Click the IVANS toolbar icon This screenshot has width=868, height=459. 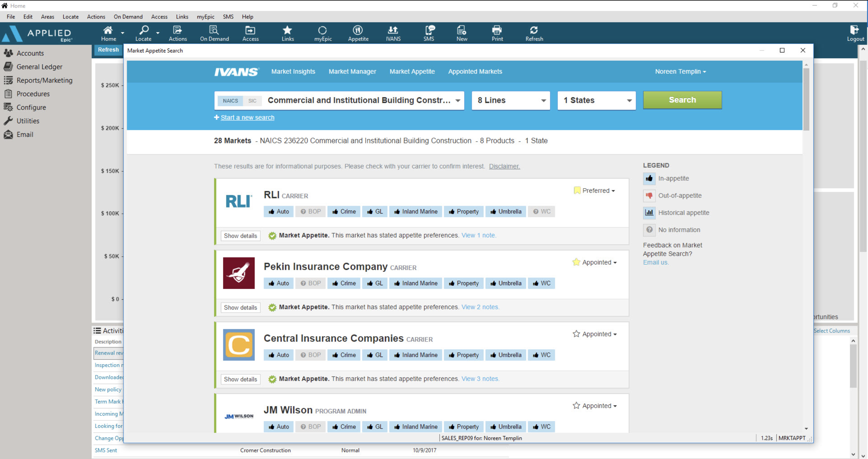[x=392, y=33]
